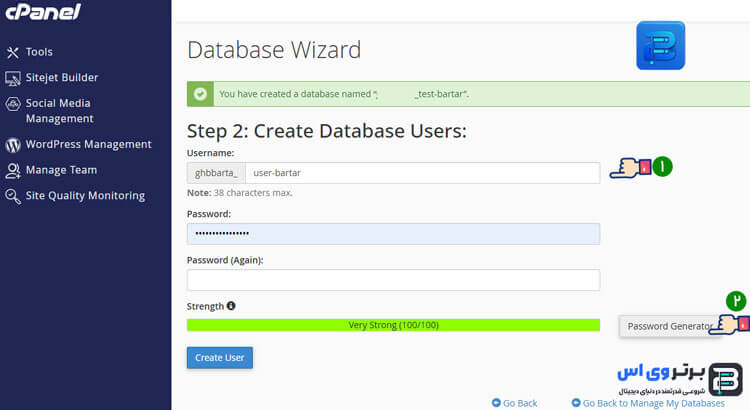Click the Manage Team people icon
Screen dimensions: 750x410
pos(13,171)
